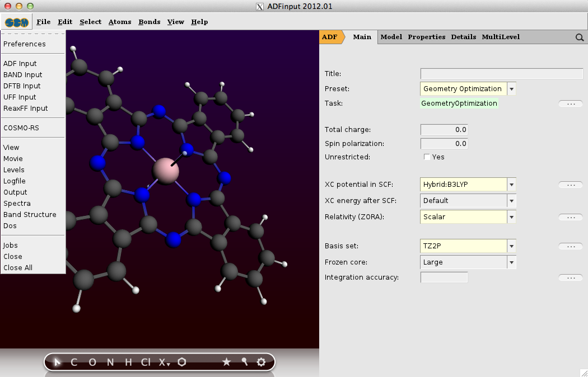Switch to the Model tab
Screen dimensions: 588x377
[391, 37]
